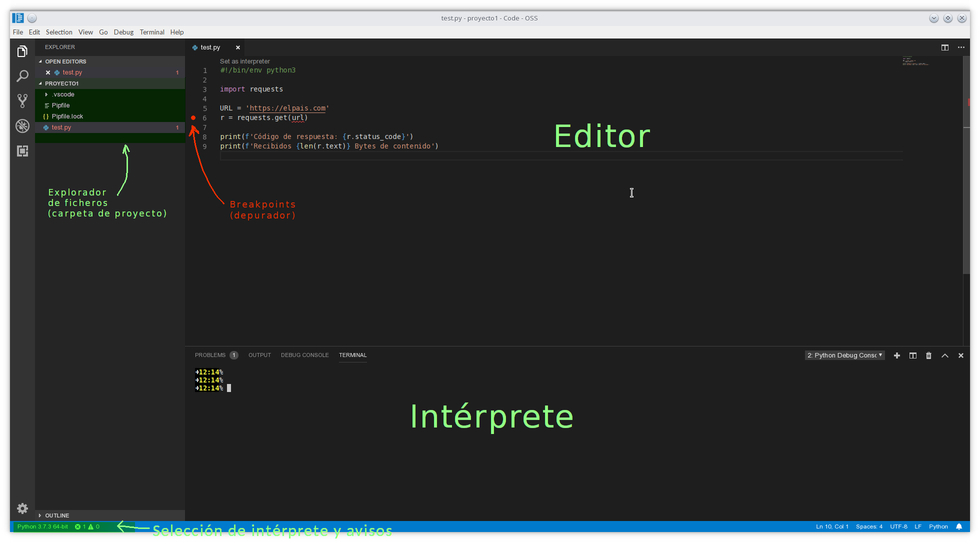Remove the breakpoint on line 6
This screenshot has height=542, width=980.
(193, 118)
